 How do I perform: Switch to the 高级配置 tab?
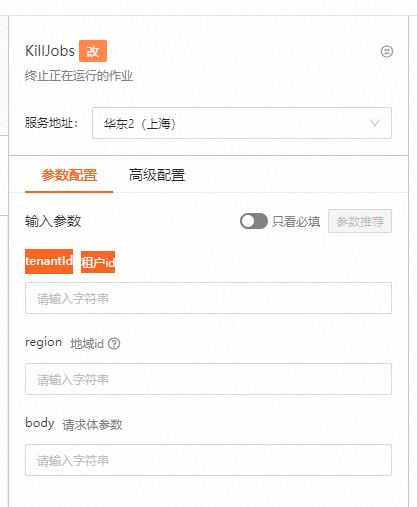point(157,175)
